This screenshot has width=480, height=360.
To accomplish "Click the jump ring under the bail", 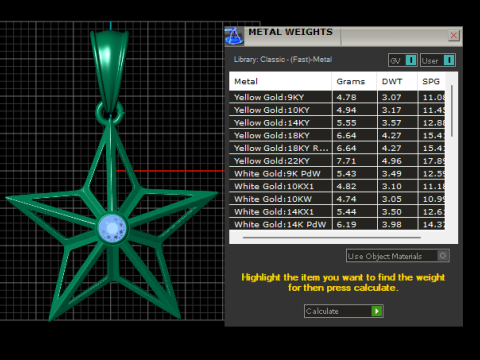I will tap(109, 113).
